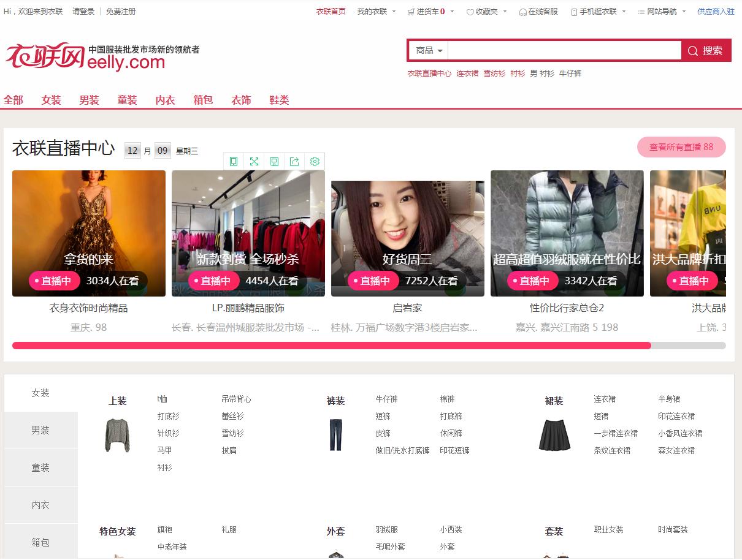Open the 启岩家 live stream thumbnail

407,233
